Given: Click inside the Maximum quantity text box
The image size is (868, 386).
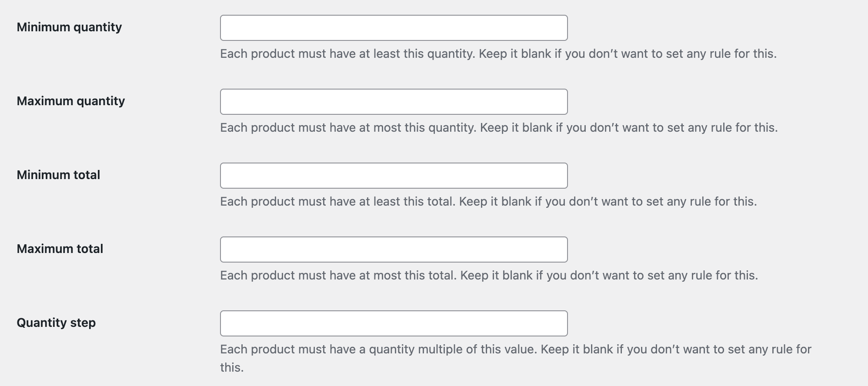Looking at the screenshot, I should click(x=394, y=101).
